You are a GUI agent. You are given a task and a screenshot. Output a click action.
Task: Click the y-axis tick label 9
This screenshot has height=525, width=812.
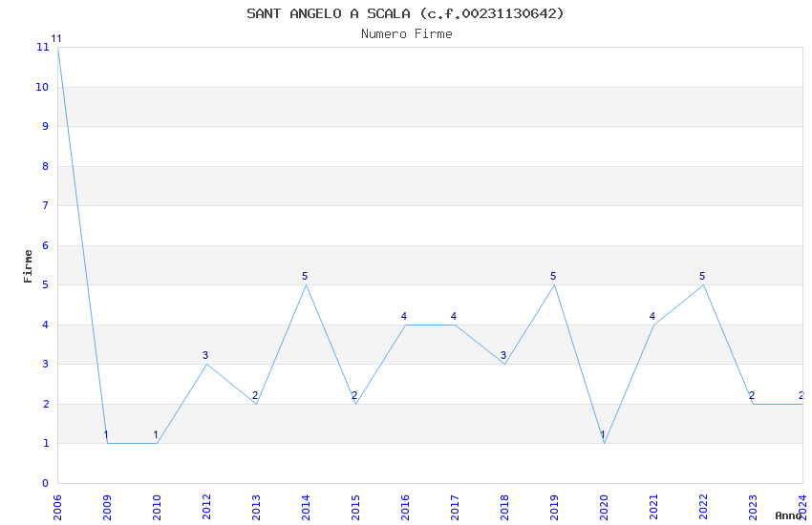coord(46,126)
